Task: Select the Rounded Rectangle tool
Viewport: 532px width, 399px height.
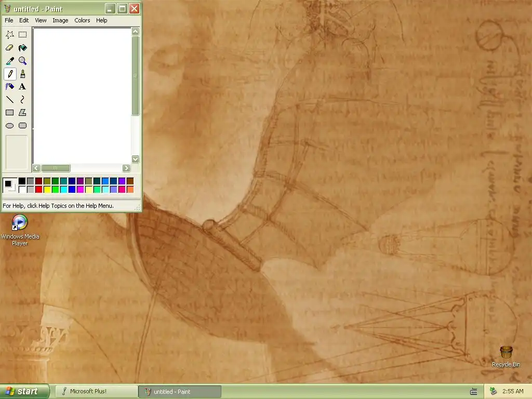Action: (x=23, y=126)
